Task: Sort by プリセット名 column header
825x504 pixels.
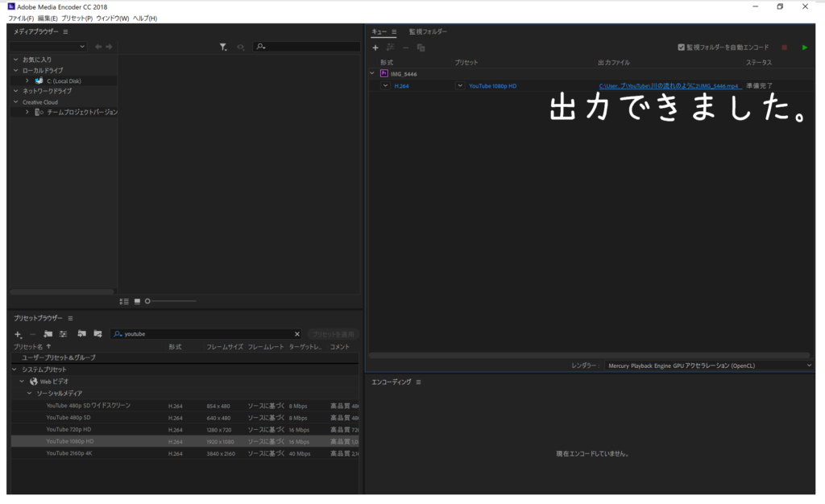Action: coord(28,347)
